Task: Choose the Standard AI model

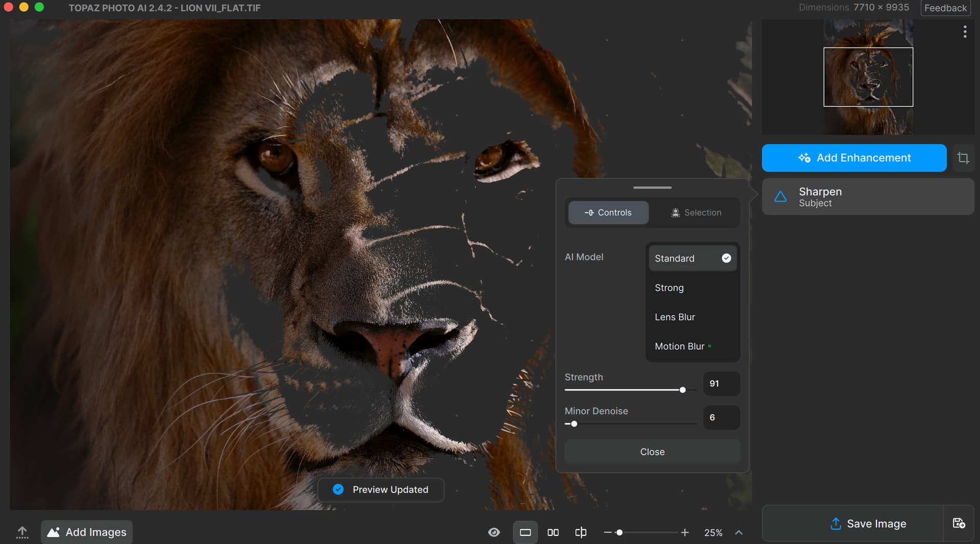Action: coord(692,258)
